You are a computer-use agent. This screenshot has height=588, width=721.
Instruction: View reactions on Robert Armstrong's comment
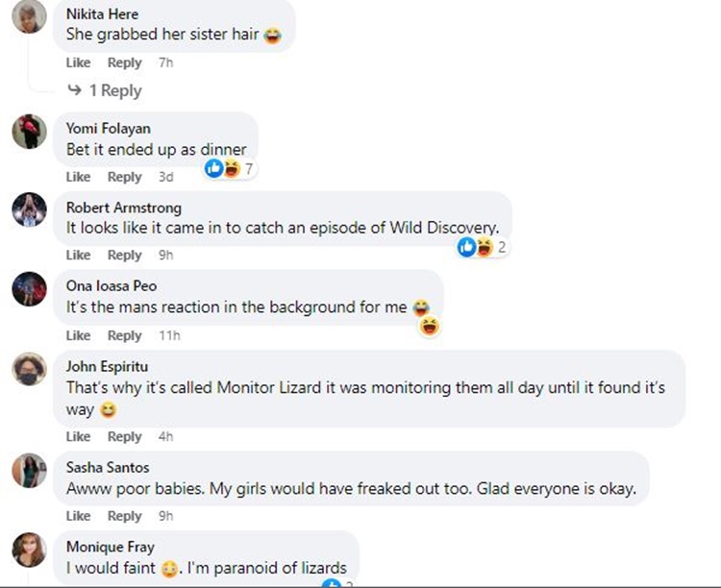483,248
